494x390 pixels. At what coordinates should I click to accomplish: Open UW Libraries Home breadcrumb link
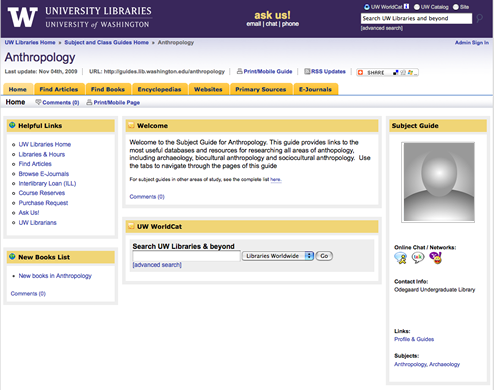pos(30,42)
